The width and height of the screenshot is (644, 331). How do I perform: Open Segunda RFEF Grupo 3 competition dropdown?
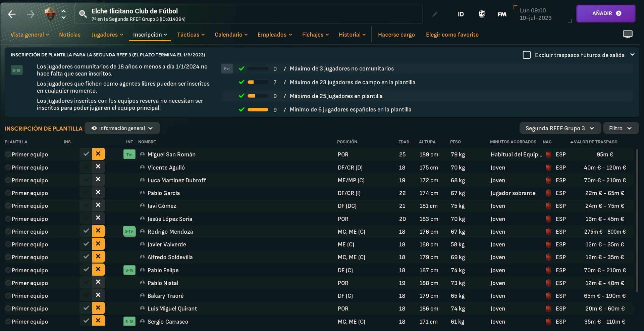559,128
